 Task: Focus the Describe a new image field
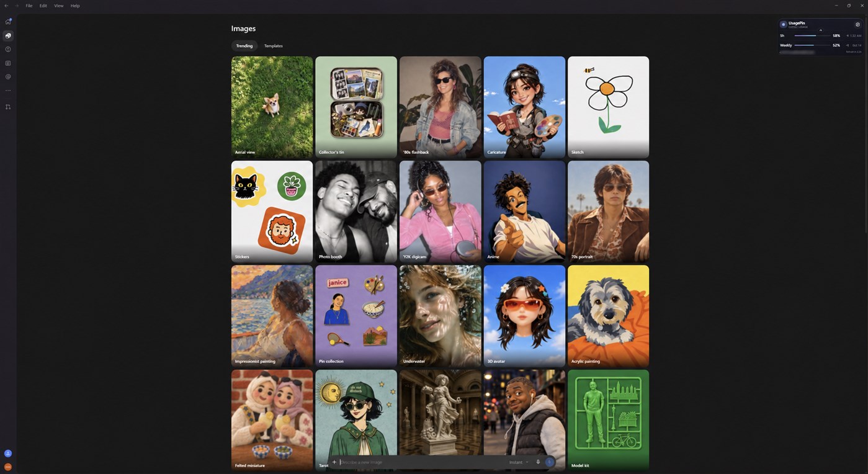pos(422,462)
